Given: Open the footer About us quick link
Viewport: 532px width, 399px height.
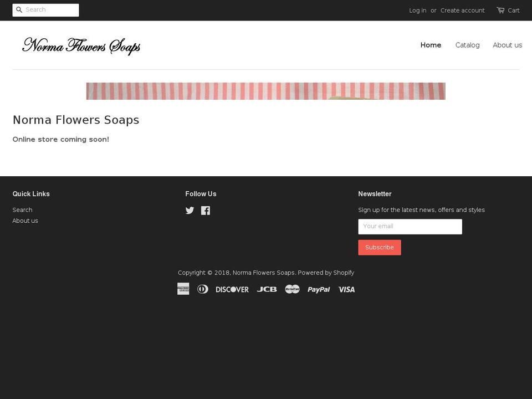Looking at the screenshot, I should (25, 221).
